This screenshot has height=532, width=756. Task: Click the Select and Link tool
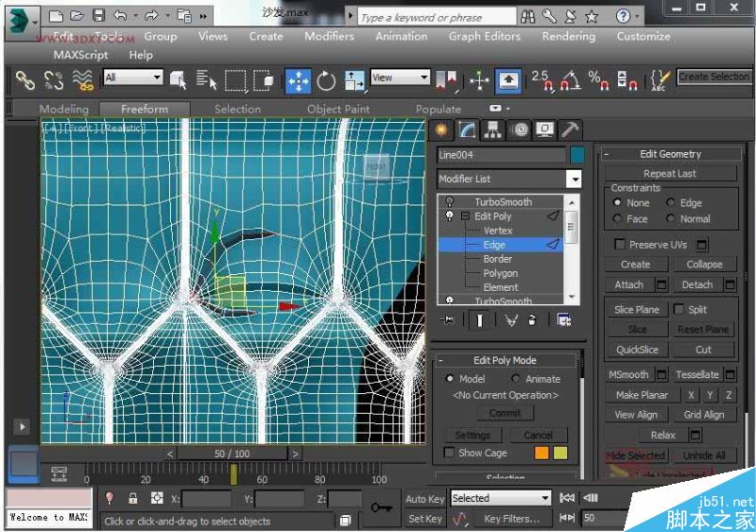point(26,80)
